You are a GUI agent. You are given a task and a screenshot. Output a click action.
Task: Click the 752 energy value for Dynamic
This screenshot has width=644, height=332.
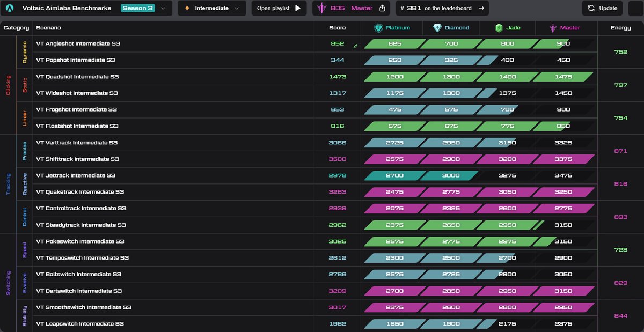(620, 52)
